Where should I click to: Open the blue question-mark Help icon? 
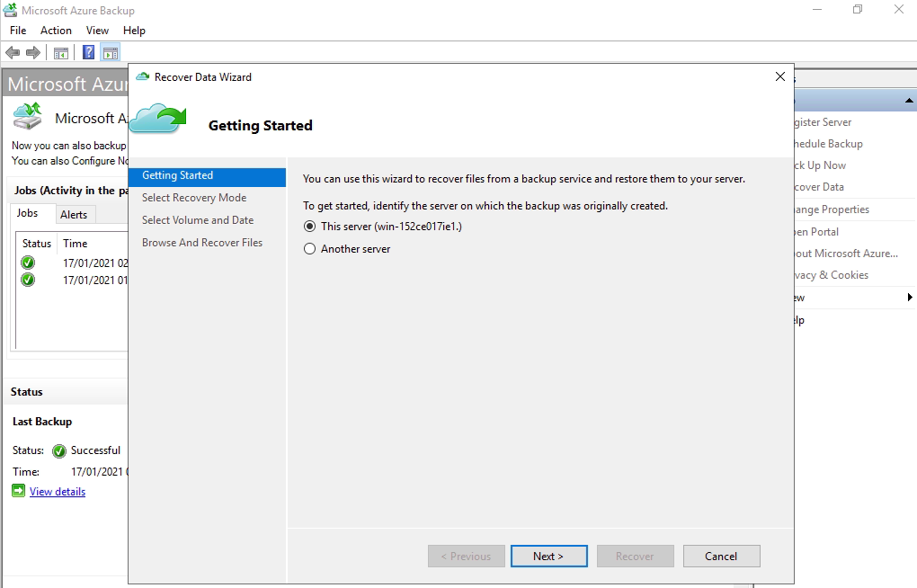[89, 53]
